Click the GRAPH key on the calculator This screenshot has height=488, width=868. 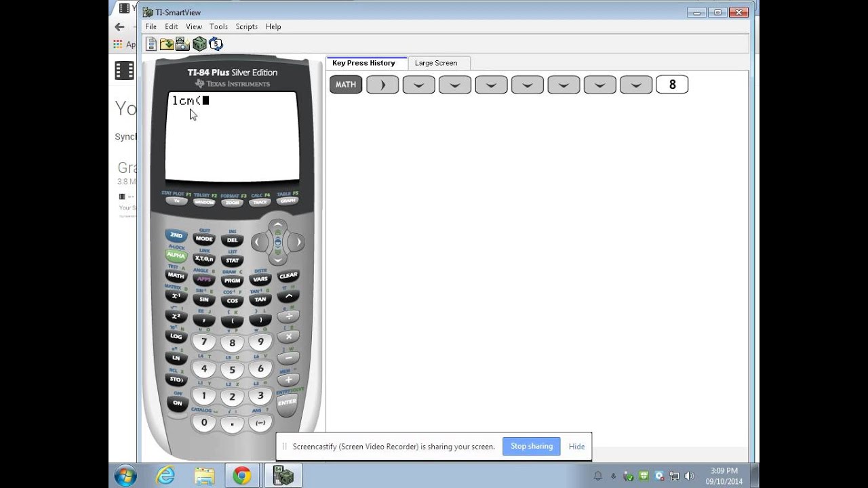click(288, 201)
